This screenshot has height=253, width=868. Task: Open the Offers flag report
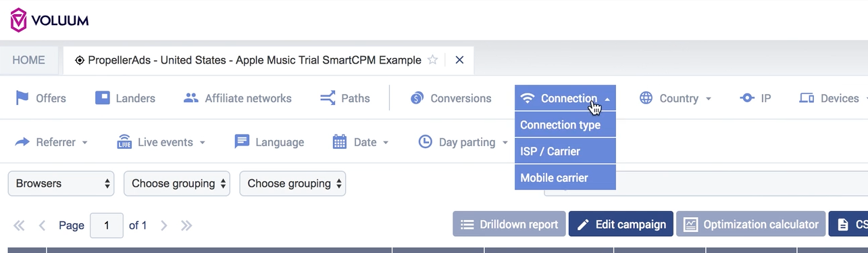41,98
